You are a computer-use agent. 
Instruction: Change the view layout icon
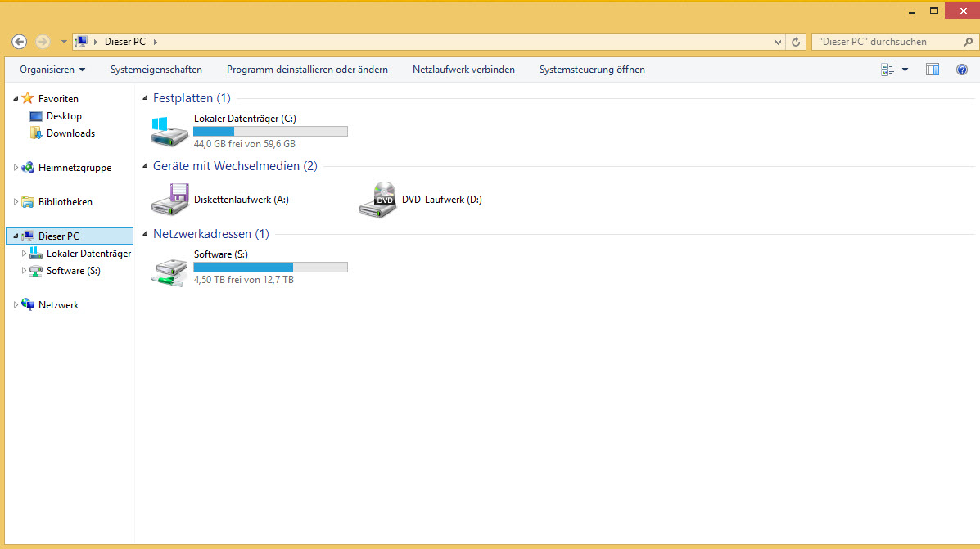click(x=887, y=70)
